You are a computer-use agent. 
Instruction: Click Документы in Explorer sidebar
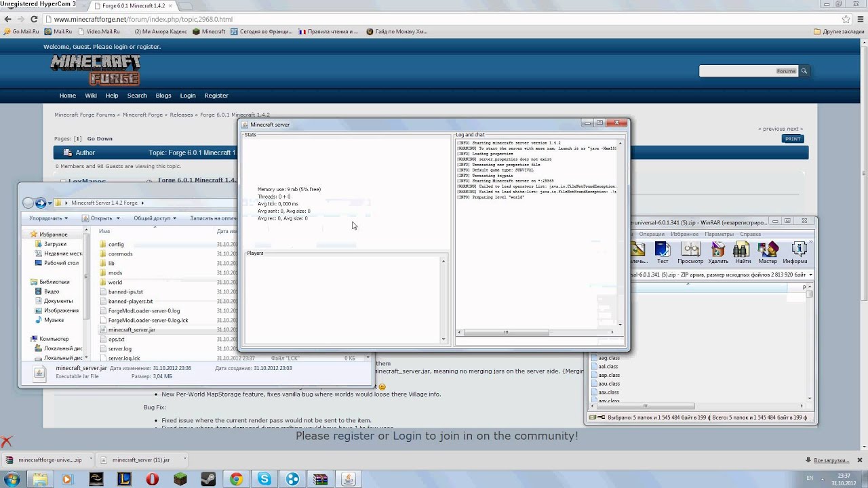(58, 301)
